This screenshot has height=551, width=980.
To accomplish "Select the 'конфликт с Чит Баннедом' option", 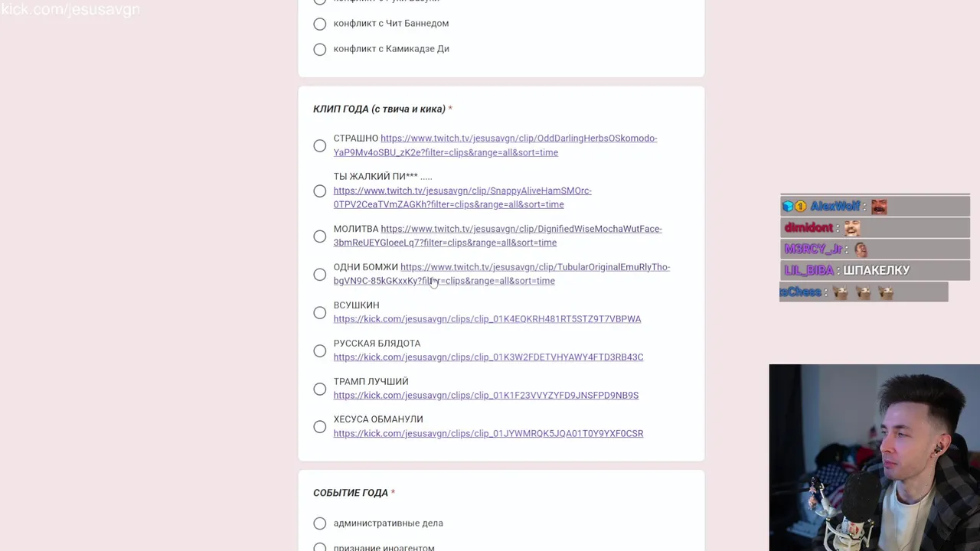I will (x=320, y=24).
